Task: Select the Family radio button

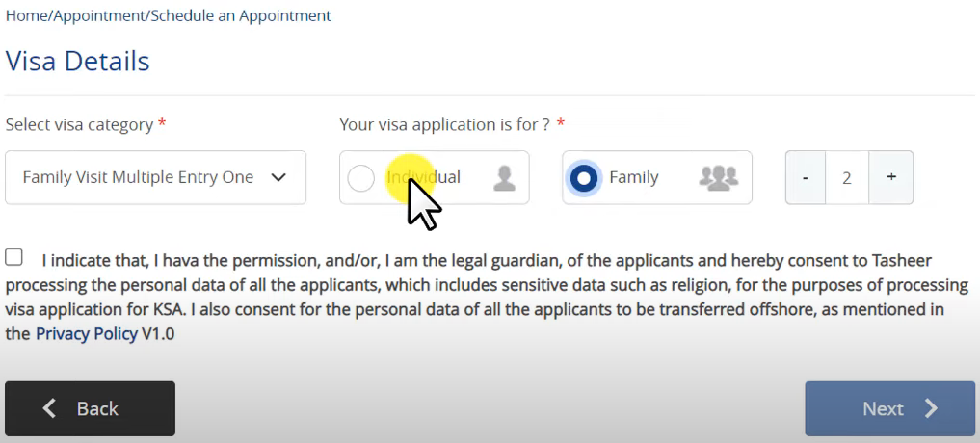Action: (x=584, y=178)
